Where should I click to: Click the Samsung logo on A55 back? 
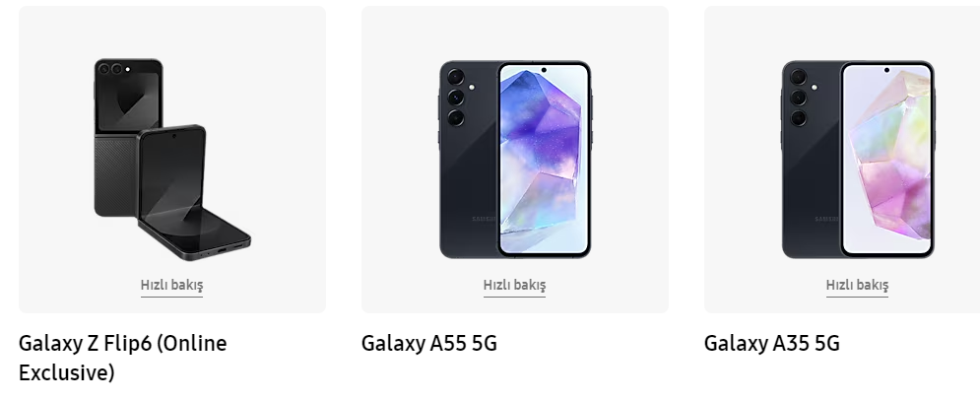[485, 220]
